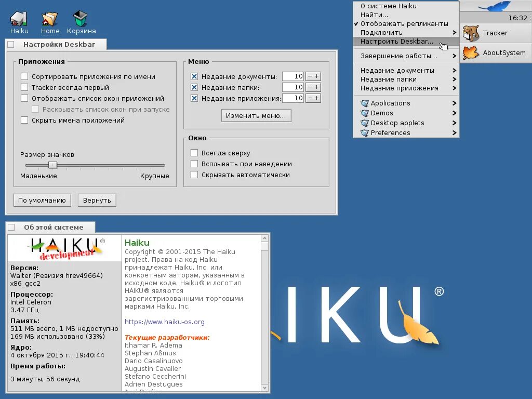Click the Tracker dog icon in Deskbar
The image size is (532, 399).
point(471,33)
